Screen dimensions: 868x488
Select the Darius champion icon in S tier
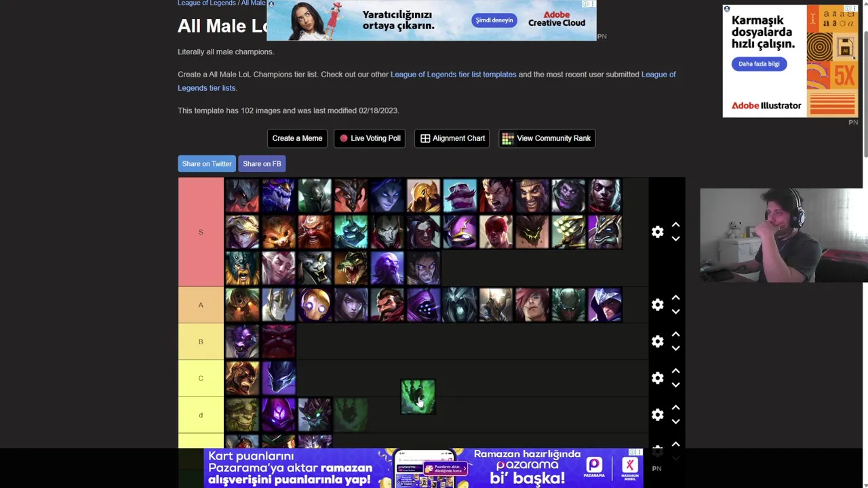click(497, 195)
